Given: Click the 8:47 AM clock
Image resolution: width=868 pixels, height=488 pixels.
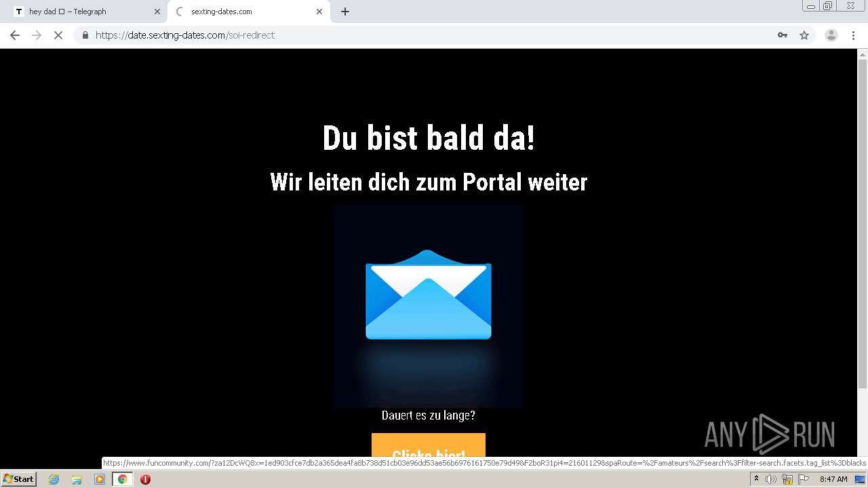Looking at the screenshot, I should tap(833, 479).
